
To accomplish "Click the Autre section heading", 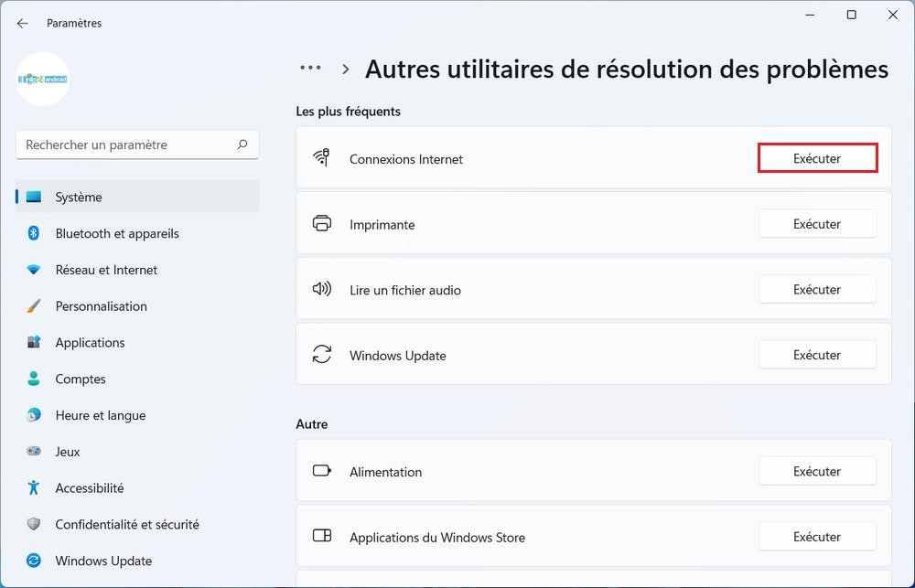I will point(312,424).
